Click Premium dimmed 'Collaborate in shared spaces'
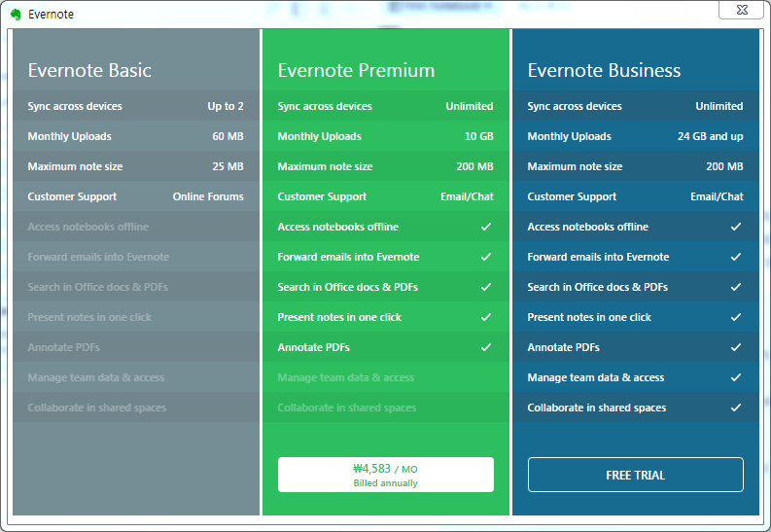771x532 pixels. pyautogui.click(x=347, y=408)
